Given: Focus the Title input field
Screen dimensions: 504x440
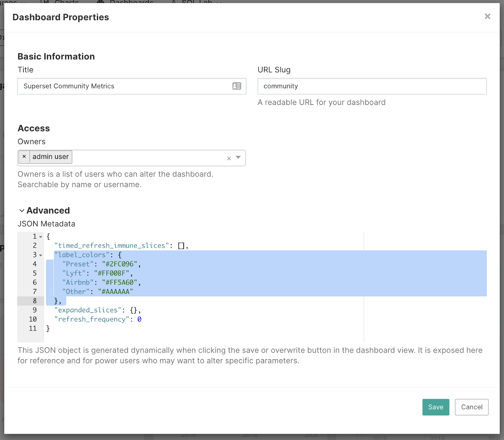Looking at the screenshot, I should click(126, 86).
